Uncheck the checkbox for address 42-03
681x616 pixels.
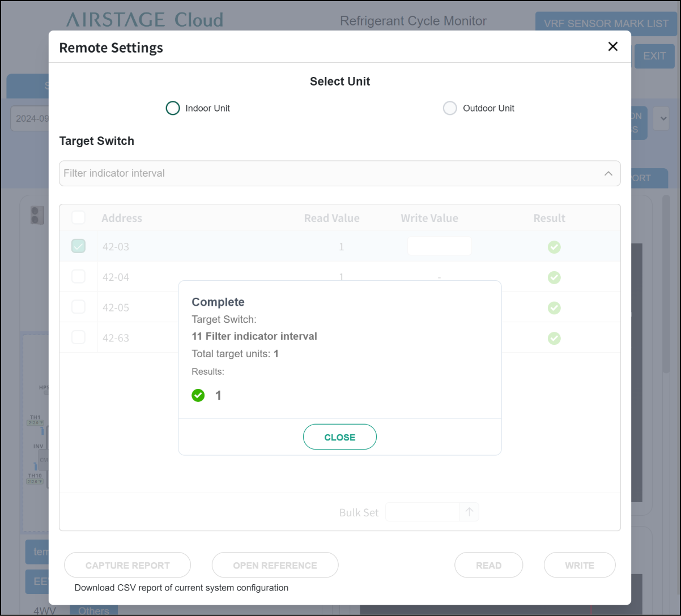[x=78, y=246]
